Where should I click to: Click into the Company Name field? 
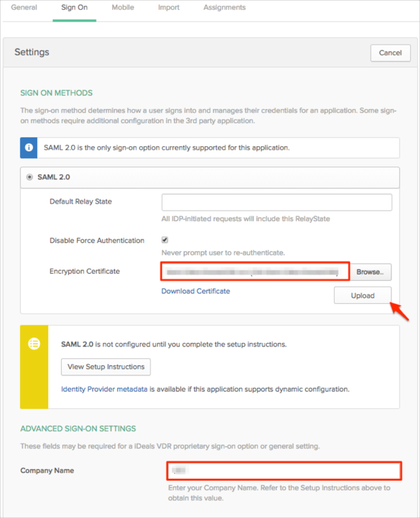[283, 470]
